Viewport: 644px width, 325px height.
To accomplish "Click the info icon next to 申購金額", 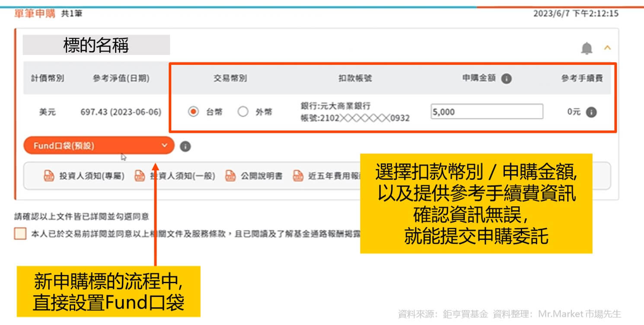I will click(x=507, y=79).
